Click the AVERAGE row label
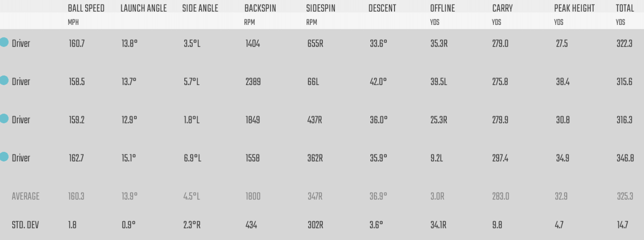Screen dimensions: 644x240 pos(26,196)
